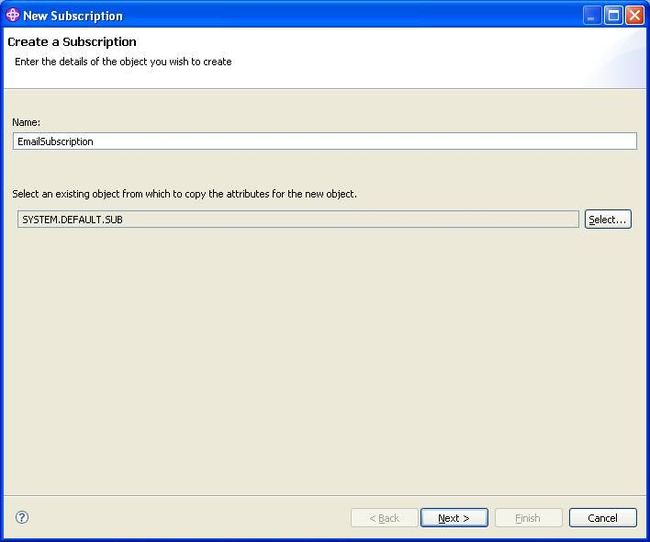
Task: Click the 'Select an existing object' instruction text
Action: pos(184,194)
